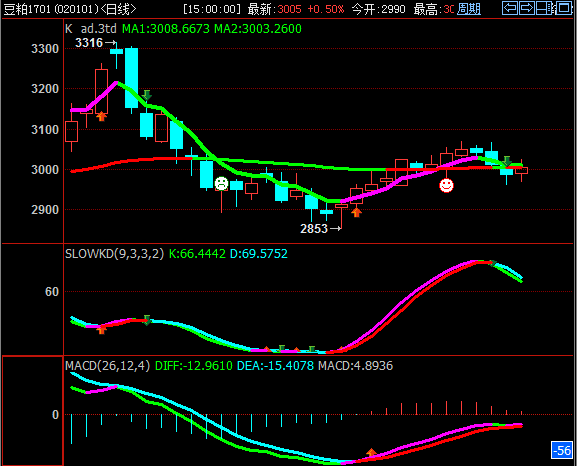Click the red smiley face marker
Viewport: 577px width, 466px height.
pos(446,185)
